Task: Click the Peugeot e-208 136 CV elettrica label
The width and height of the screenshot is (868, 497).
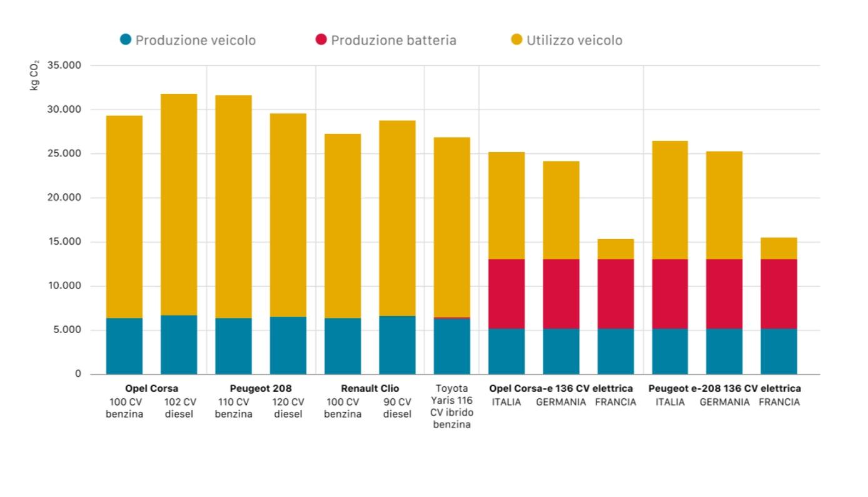Action: 725,389
